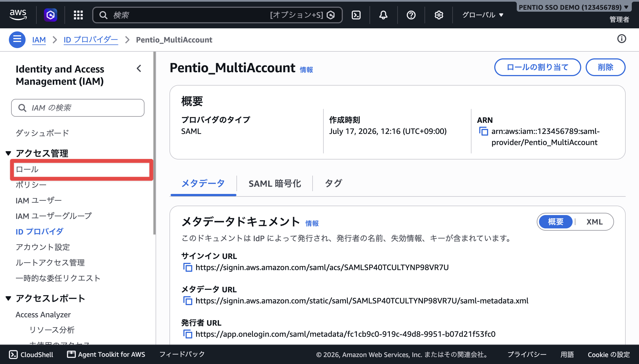Screen dimensions: 639x364
Task: Click the Pentio_MultiAccount breadcrumb text
Action: (174, 40)
